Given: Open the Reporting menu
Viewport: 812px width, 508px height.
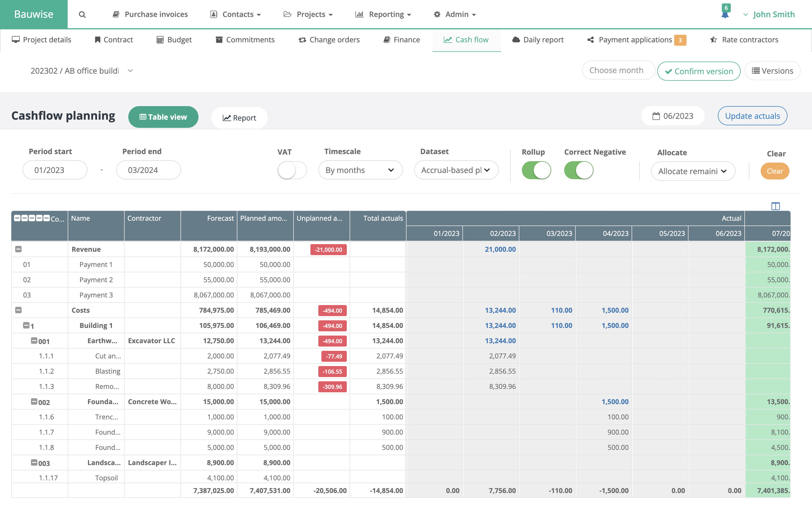Looking at the screenshot, I should point(383,14).
